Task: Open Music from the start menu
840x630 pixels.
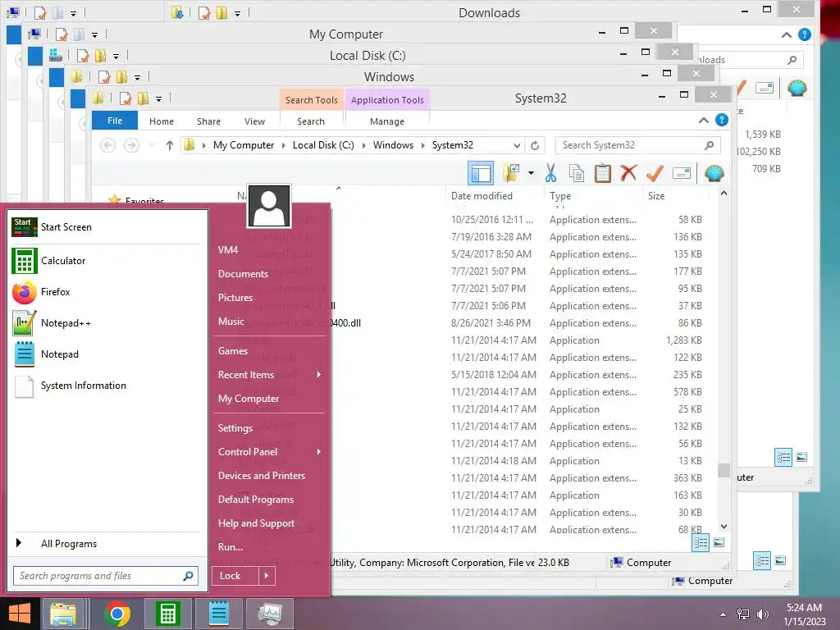Action: 231,321
